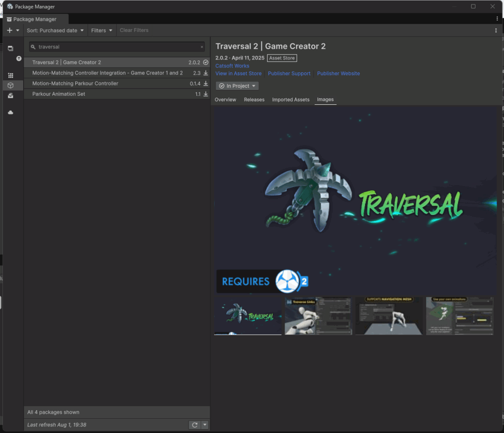Switch to the Releases tab
The height and width of the screenshot is (433, 504).
tap(254, 99)
